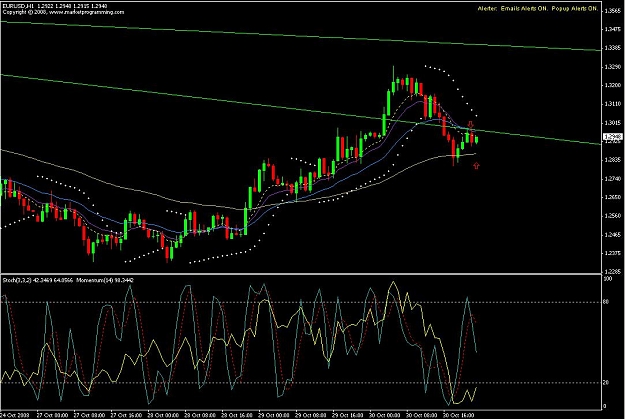Click the 30 Oct 00:00 time label
The width and height of the screenshot is (625, 419).
pos(385,415)
